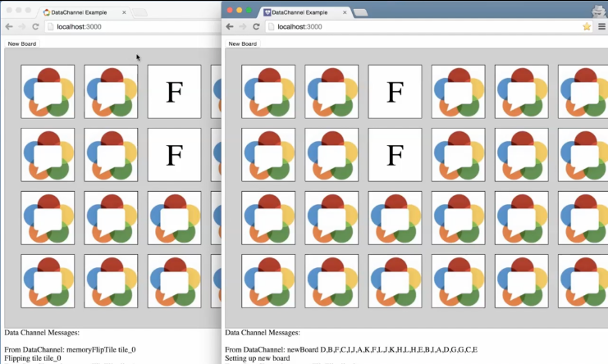Screen dimensions: 608x364
Task: Focus the localhost:3000 address bar in left window
Action: 123,27
